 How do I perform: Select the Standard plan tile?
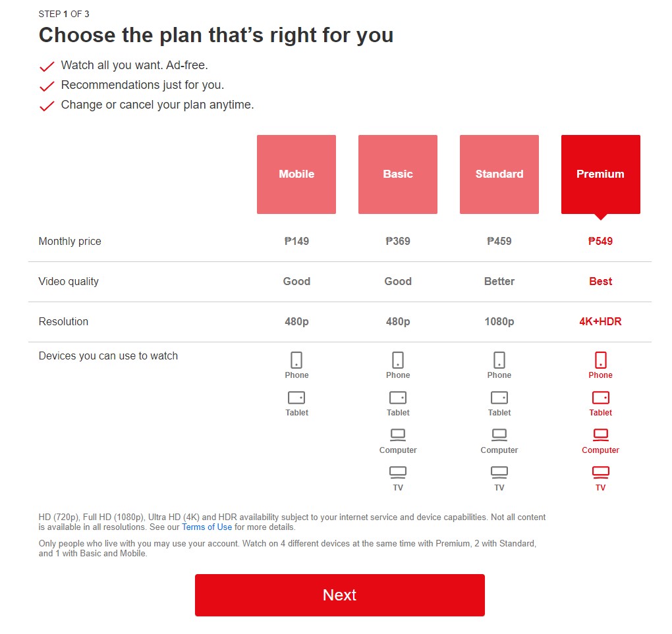click(499, 174)
